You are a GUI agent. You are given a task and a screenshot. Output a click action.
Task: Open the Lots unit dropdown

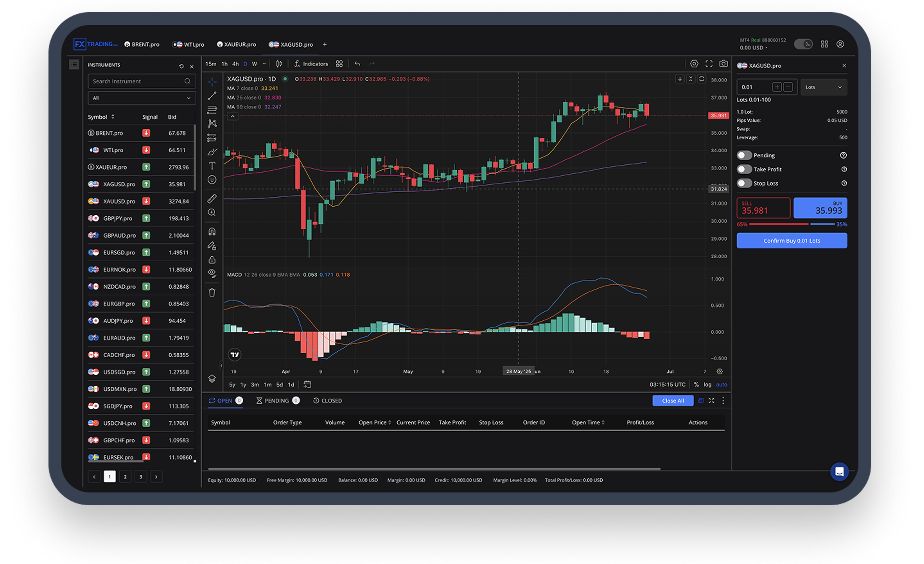(824, 87)
